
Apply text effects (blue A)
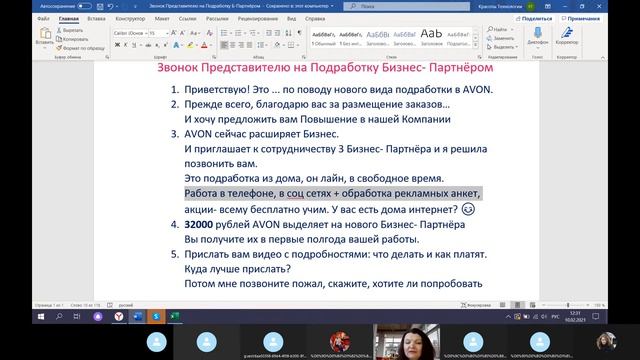click(176, 45)
